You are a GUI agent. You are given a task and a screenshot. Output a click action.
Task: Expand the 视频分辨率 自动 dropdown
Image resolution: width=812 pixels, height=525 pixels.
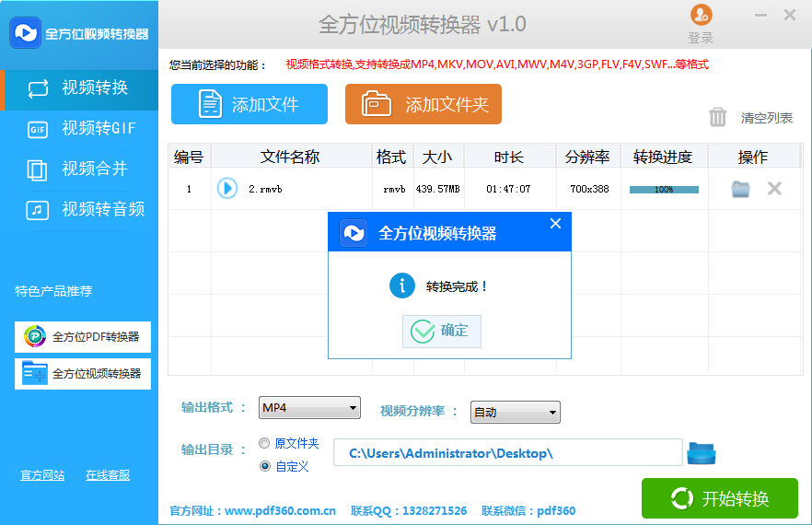click(x=515, y=413)
